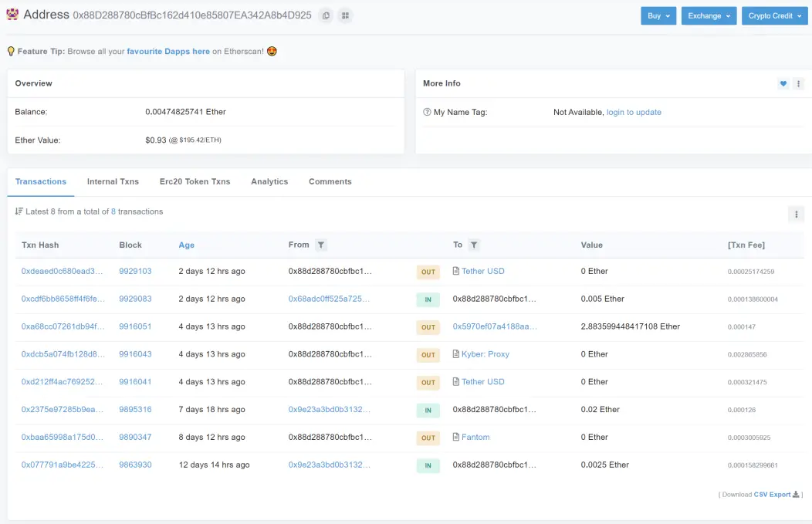
Task: Switch to Transactions tab
Action: tap(41, 182)
